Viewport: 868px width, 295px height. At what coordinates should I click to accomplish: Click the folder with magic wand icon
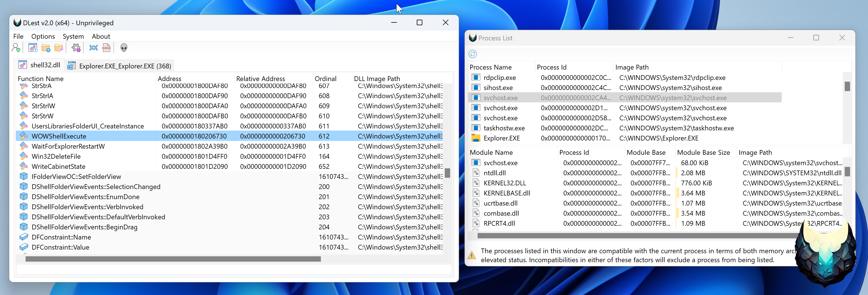59,48
